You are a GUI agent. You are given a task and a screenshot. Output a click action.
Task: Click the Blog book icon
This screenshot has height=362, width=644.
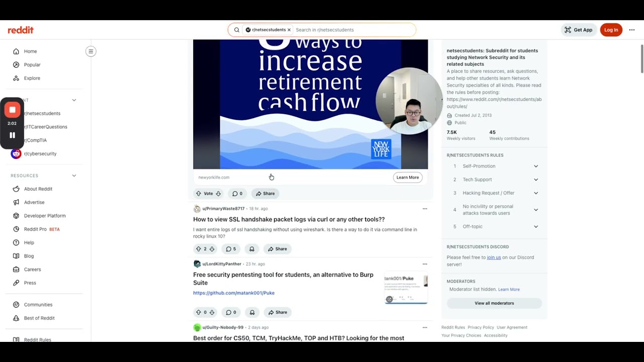pos(16,256)
